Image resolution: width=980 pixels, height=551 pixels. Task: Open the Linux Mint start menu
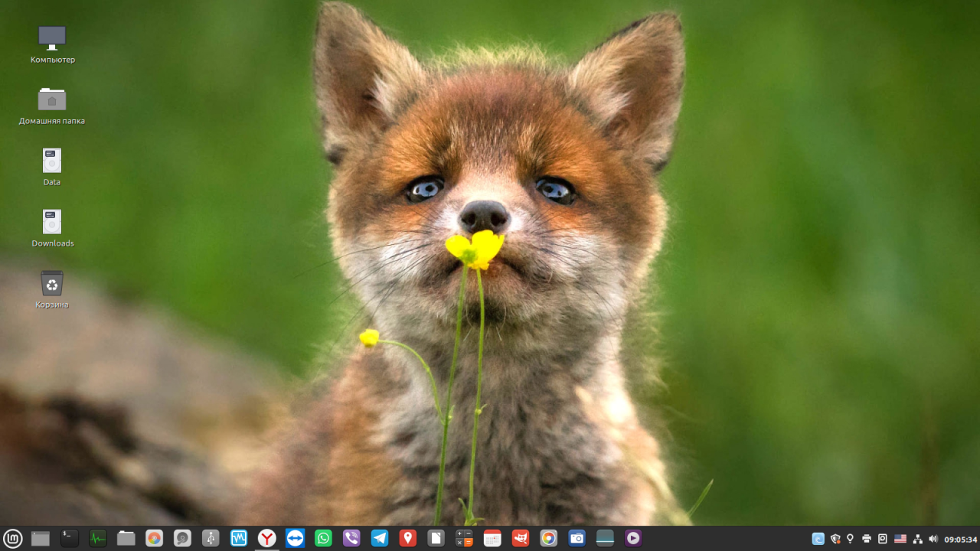click(12, 539)
